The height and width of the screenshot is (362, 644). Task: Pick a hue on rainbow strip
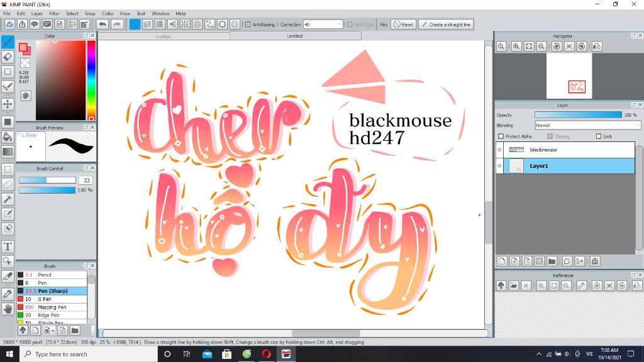point(91,80)
